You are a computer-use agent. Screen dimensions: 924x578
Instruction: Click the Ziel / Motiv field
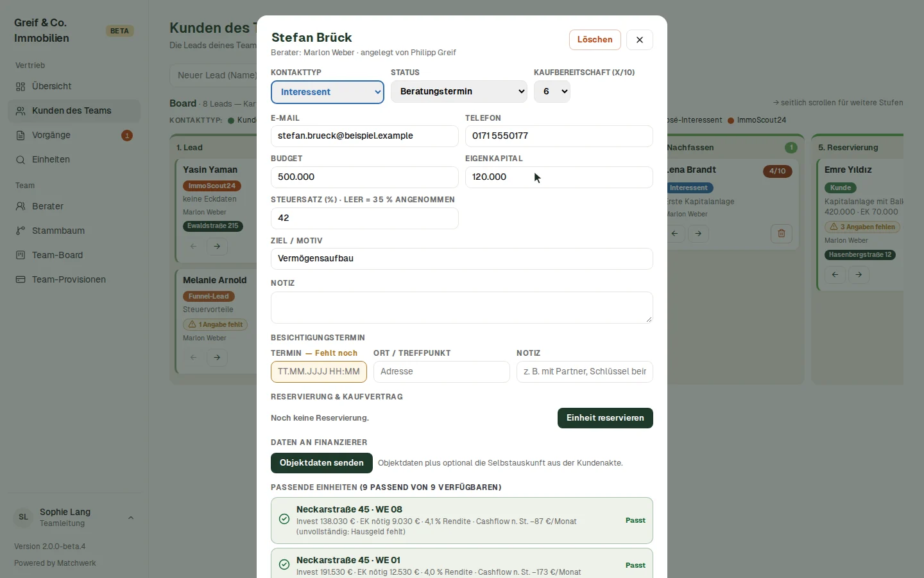[462, 259]
